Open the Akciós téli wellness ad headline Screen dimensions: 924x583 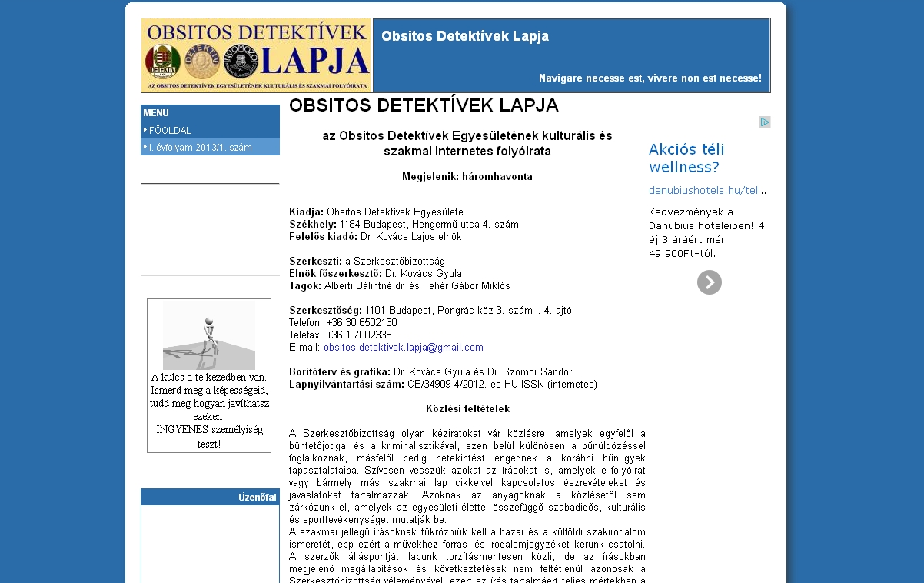pos(686,158)
